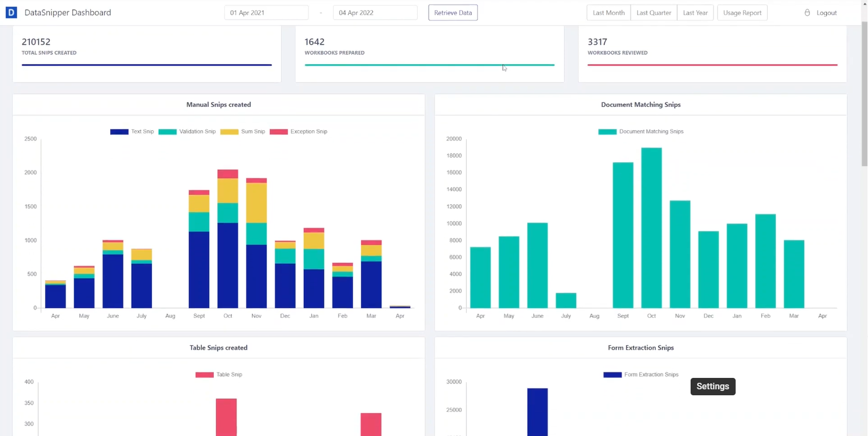Click the July bar in Document Matching chart
Viewport: 868px width, 436px height.
[566, 300]
